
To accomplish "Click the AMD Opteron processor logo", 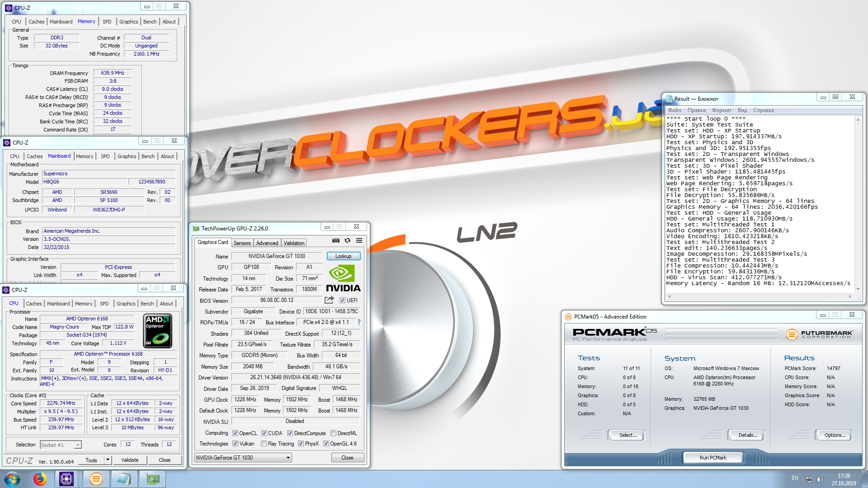I will 158,331.
